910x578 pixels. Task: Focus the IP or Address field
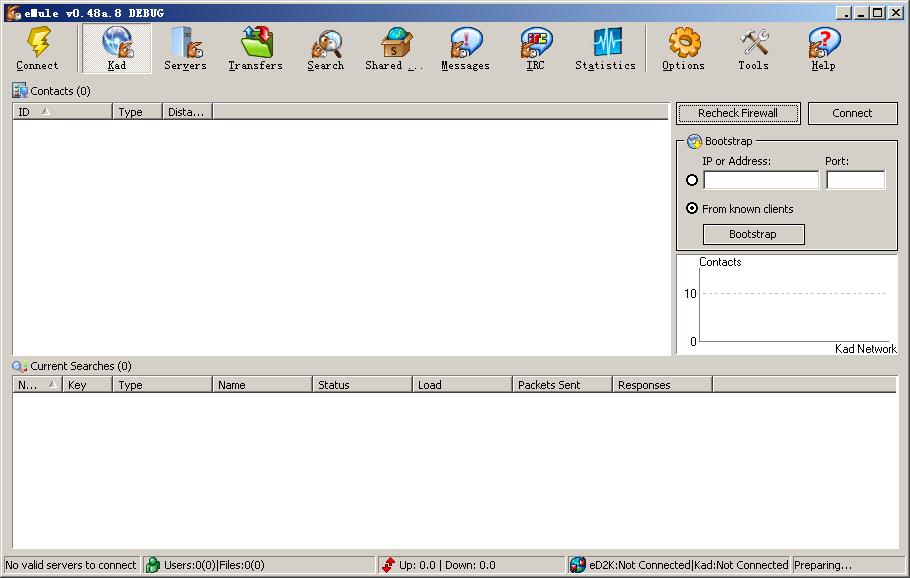click(761, 180)
